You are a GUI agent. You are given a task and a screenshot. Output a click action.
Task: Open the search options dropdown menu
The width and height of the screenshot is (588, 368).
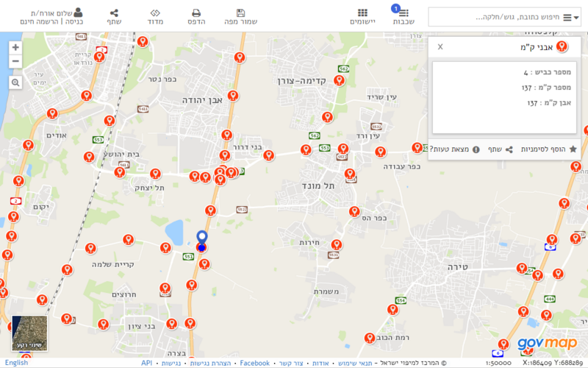571,17
